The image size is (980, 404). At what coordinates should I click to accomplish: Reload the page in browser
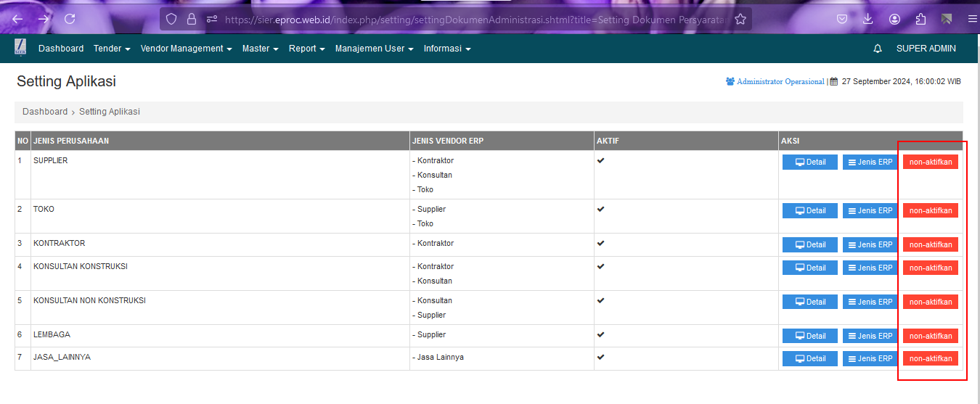click(x=70, y=20)
